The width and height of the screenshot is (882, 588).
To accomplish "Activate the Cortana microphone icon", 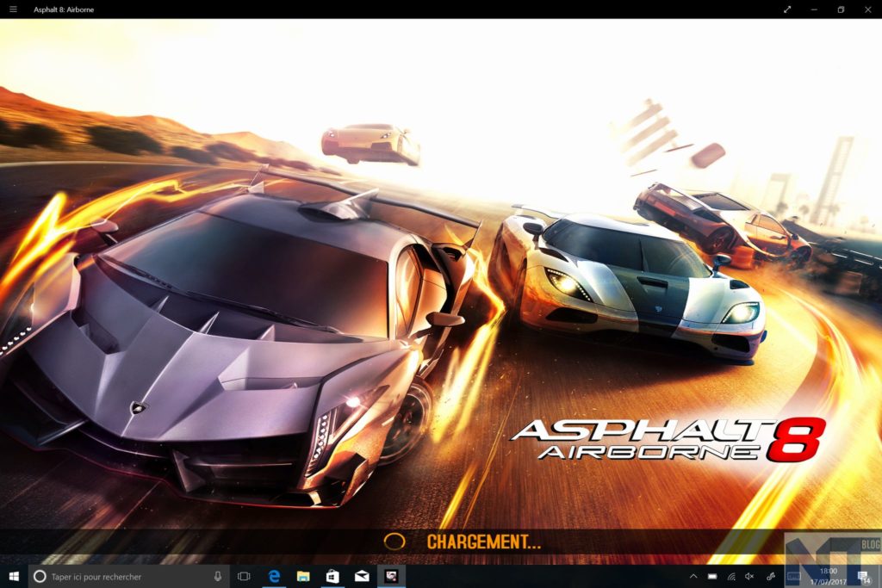I will click(218, 576).
